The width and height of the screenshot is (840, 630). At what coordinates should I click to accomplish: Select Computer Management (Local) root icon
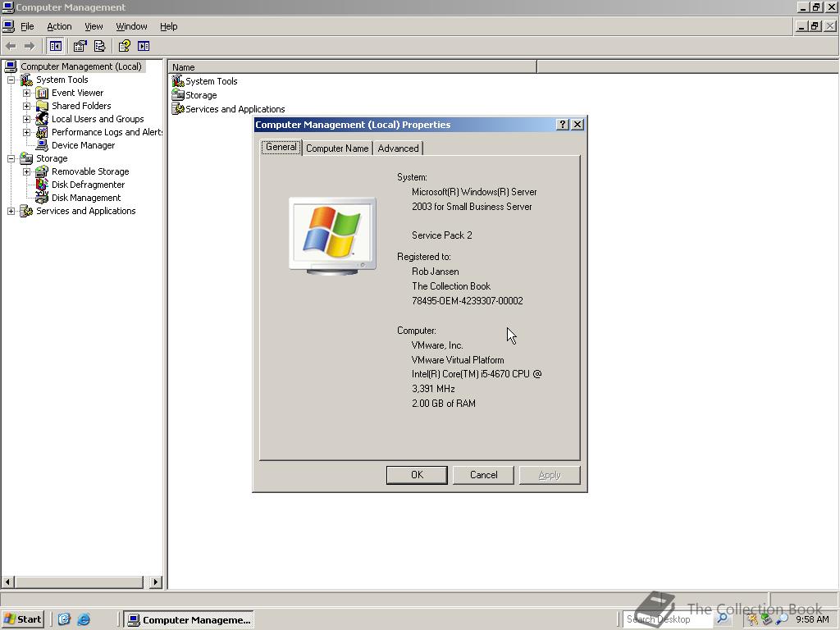coord(11,66)
